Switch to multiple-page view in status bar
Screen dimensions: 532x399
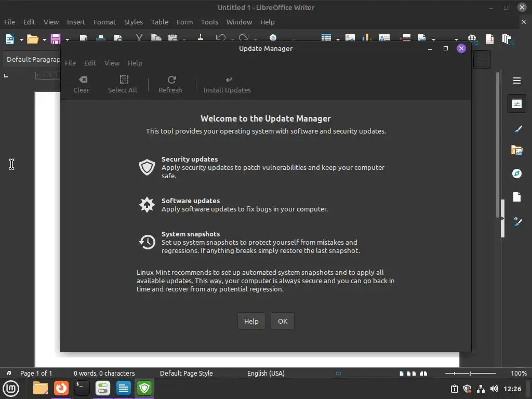(x=411, y=373)
